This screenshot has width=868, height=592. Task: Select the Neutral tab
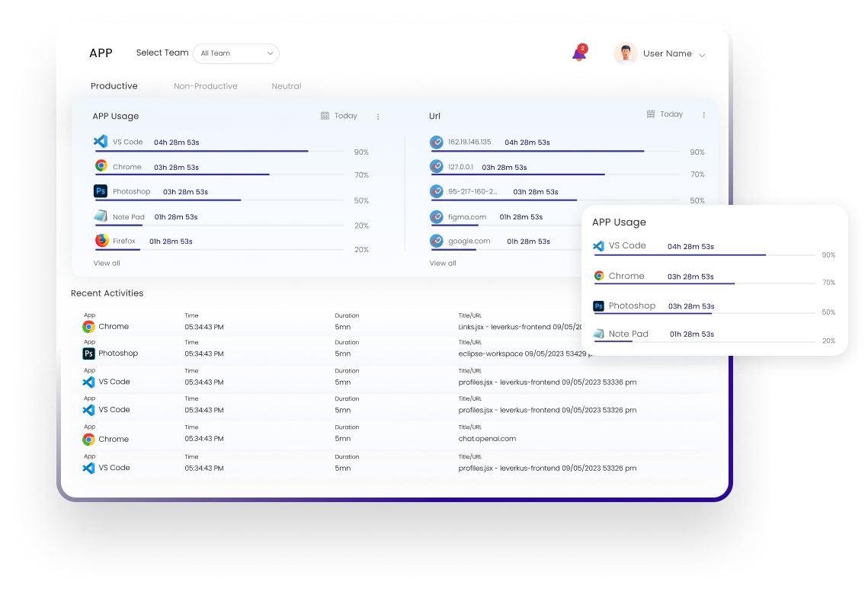coord(286,86)
